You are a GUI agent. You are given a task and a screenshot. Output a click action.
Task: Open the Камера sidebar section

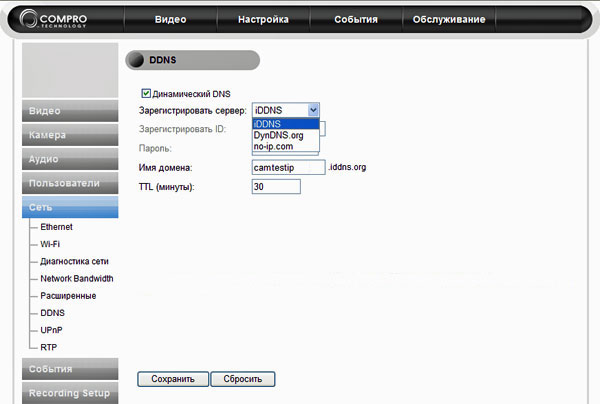[70, 135]
